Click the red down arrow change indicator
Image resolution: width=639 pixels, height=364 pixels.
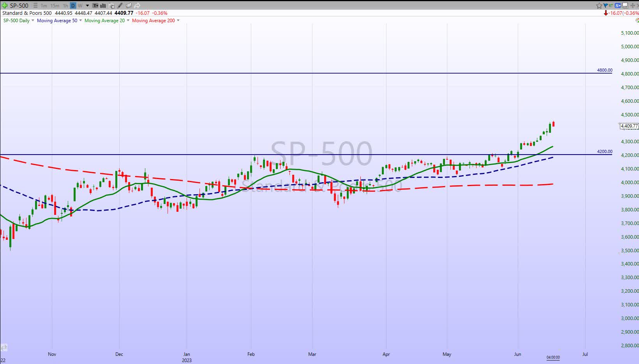[x=606, y=13]
